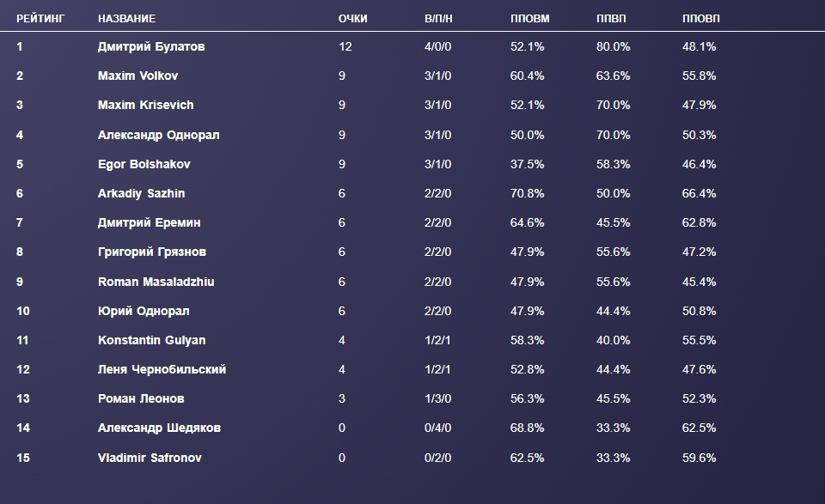Click player Дмитрий Еремин
This screenshot has height=504, width=825.
click(150, 223)
